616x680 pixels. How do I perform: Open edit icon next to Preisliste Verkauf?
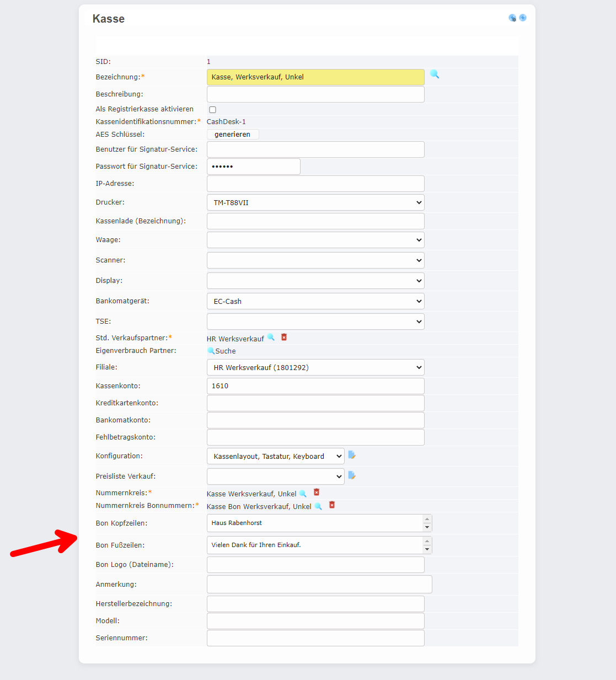(x=352, y=475)
